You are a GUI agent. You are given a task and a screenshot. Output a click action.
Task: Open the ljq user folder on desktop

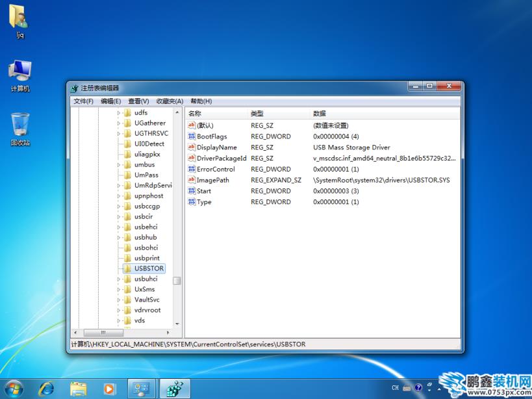[x=19, y=21]
